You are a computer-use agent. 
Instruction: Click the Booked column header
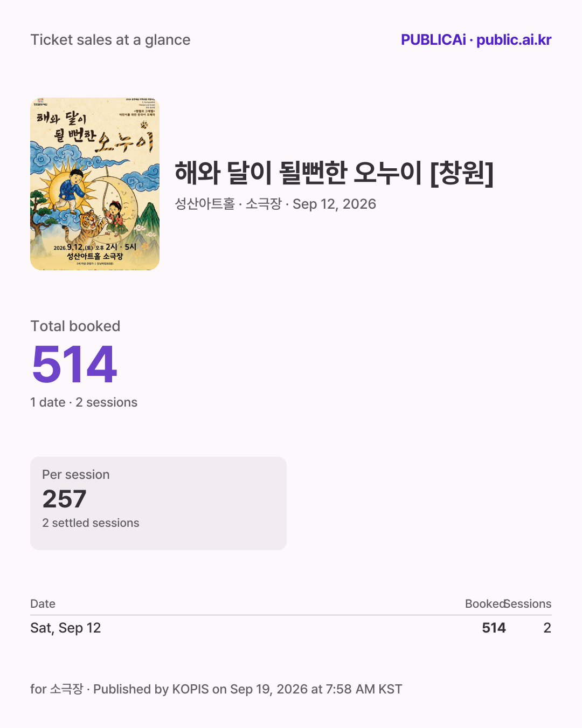(x=485, y=604)
